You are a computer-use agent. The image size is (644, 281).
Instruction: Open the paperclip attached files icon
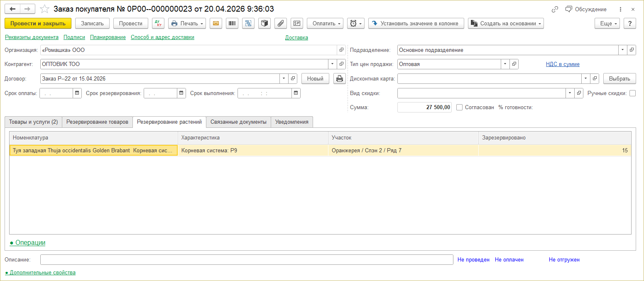(x=281, y=24)
